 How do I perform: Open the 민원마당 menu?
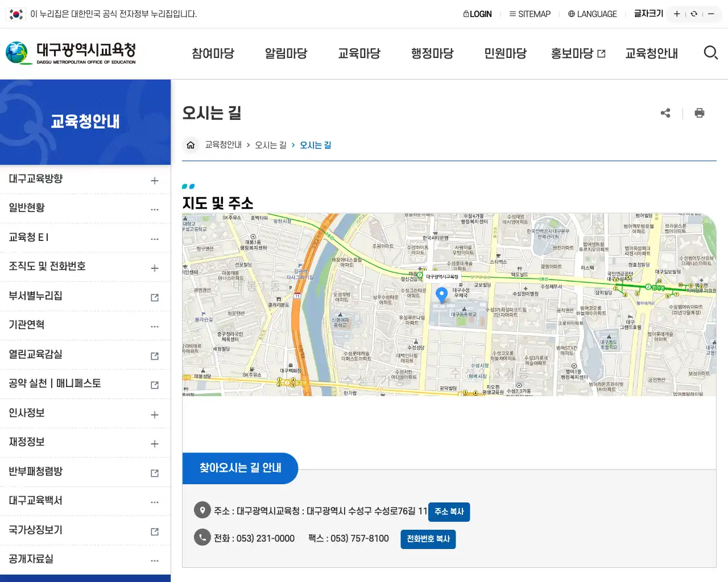[x=505, y=53]
